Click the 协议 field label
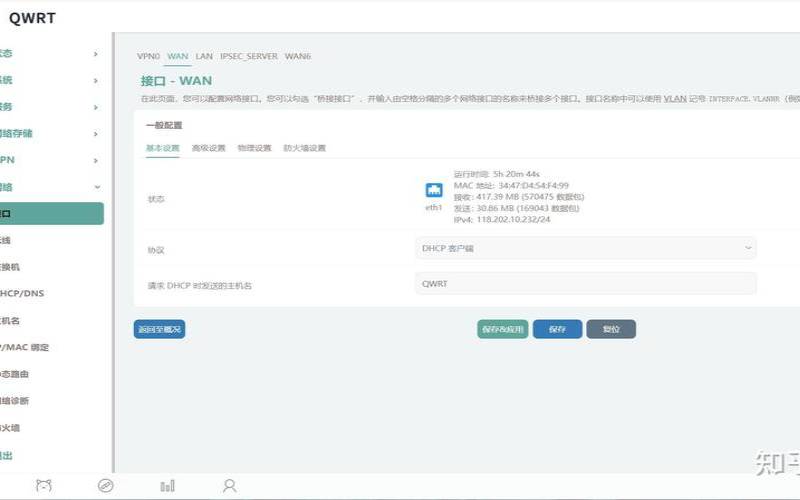The height and width of the screenshot is (500, 800). pyautogui.click(x=156, y=250)
